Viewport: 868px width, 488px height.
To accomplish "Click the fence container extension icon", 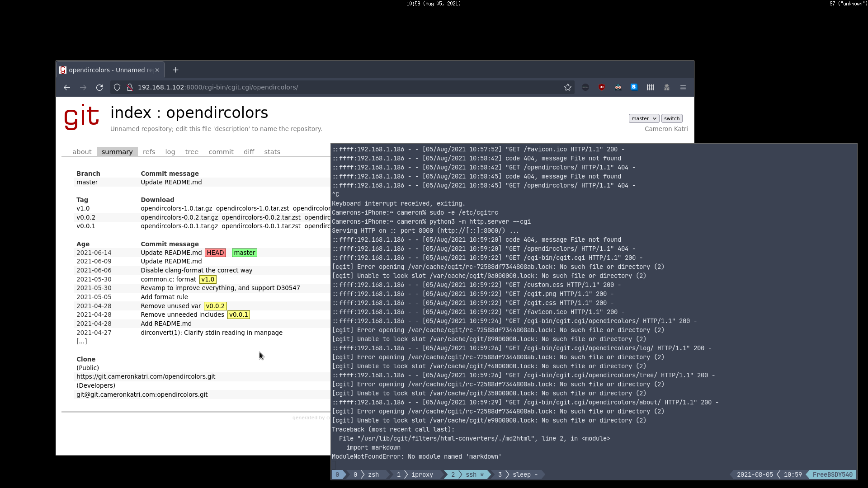I will (650, 87).
